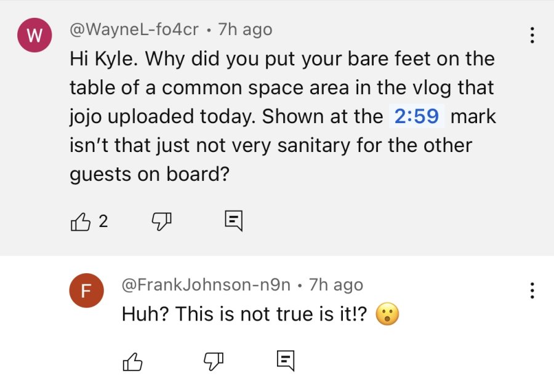Screen dimensions: 554x392
Task: Click WayneL's comment 7h ago timestamp
Action: pyautogui.click(x=245, y=30)
